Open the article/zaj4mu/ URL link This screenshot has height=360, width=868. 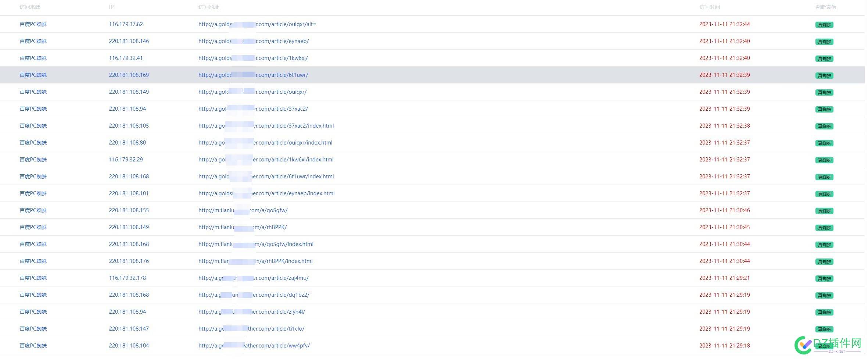[254, 278]
